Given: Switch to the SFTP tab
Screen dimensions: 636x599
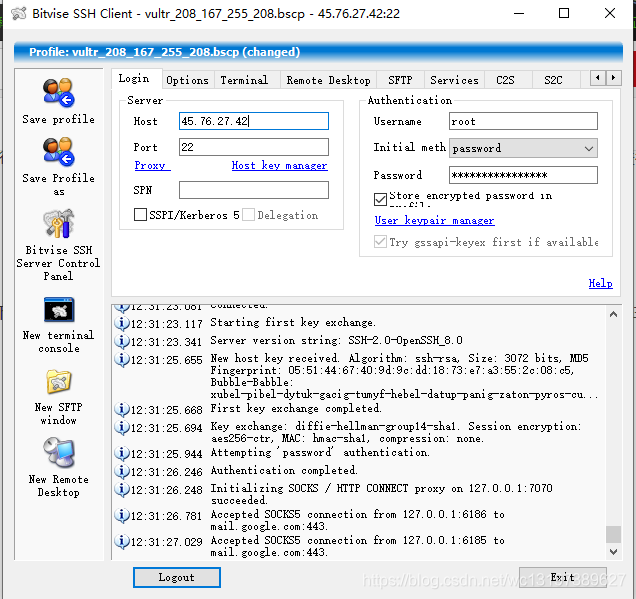Looking at the screenshot, I should pyautogui.click(x=400, y=80).
